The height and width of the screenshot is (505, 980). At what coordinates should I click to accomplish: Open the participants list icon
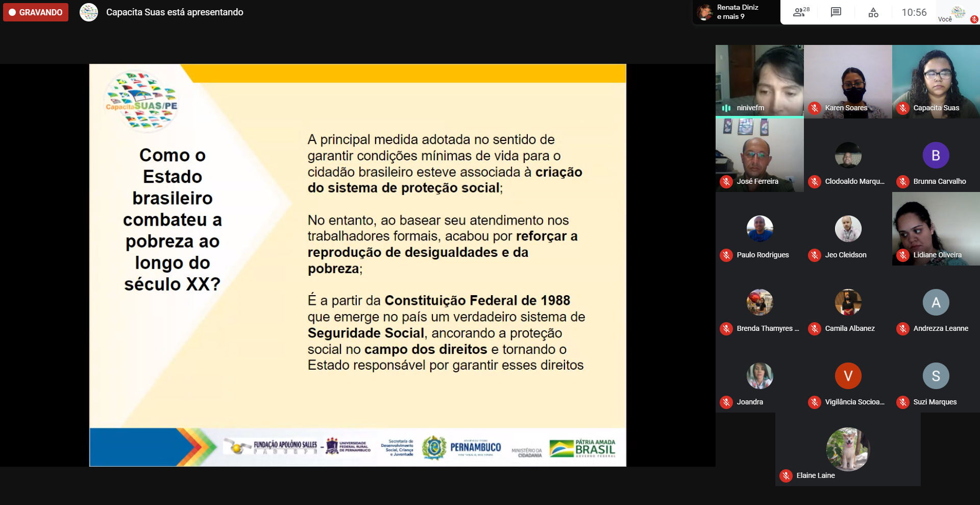pyautogui.click(x=800, y=12)
